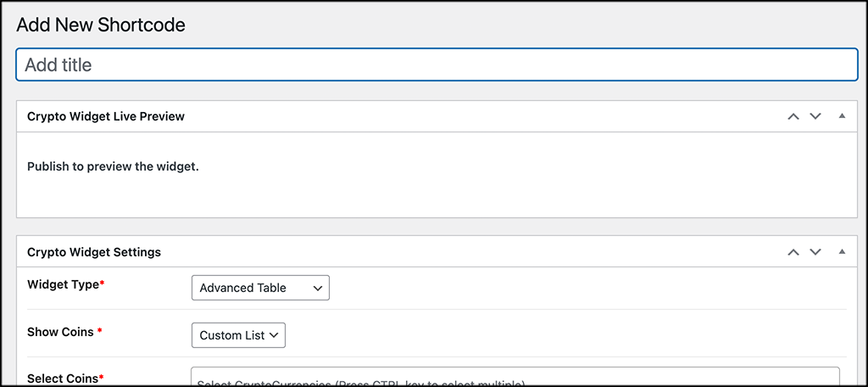868x387 pixels.
Task: Move Crypto Widget Live Preview panel up
Action: [793, 116]
